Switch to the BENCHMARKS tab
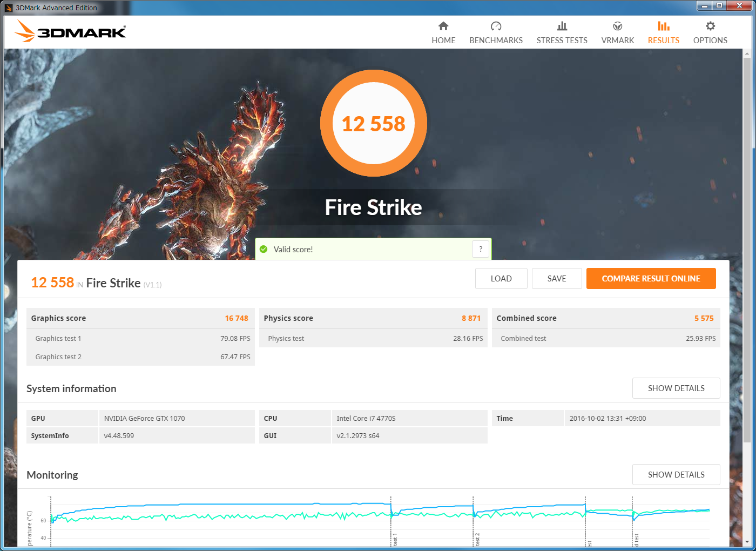Viewport: 756px width, 551px height. point(496,32)
